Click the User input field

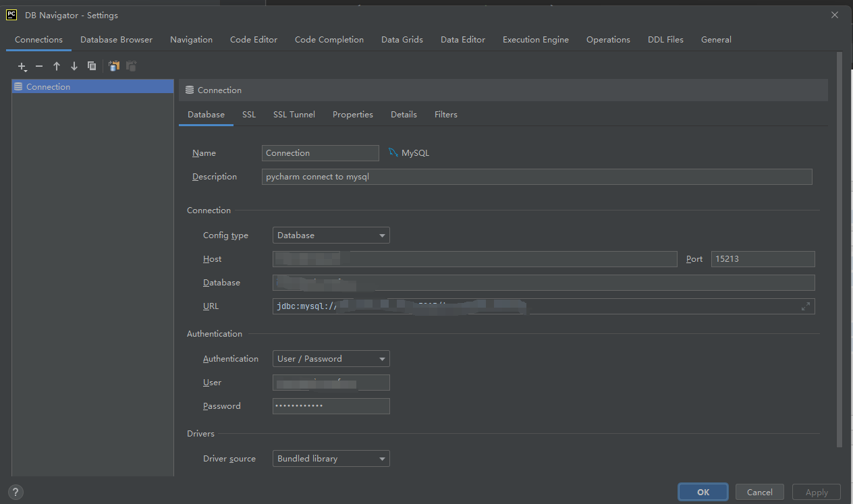click(331, 383)
